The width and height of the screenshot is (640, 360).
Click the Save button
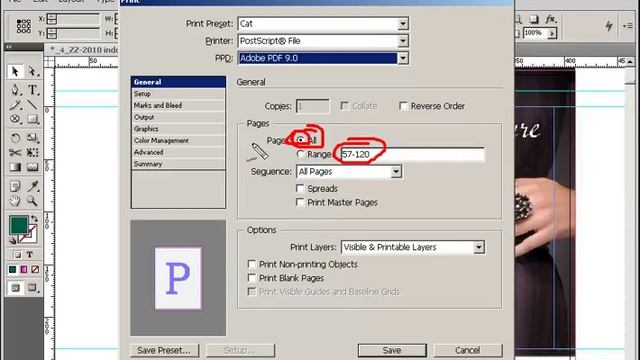[x=392, y=350]
